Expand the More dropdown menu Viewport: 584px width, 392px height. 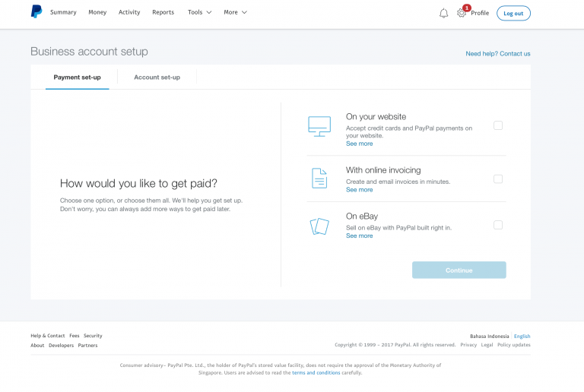point(236,12)
